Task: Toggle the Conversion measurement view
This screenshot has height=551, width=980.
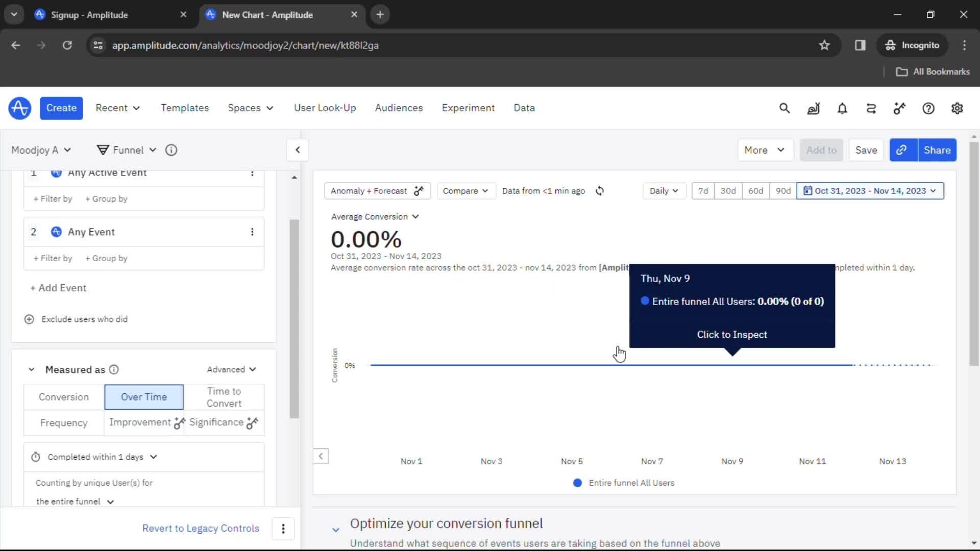Action: click(63, 396)
